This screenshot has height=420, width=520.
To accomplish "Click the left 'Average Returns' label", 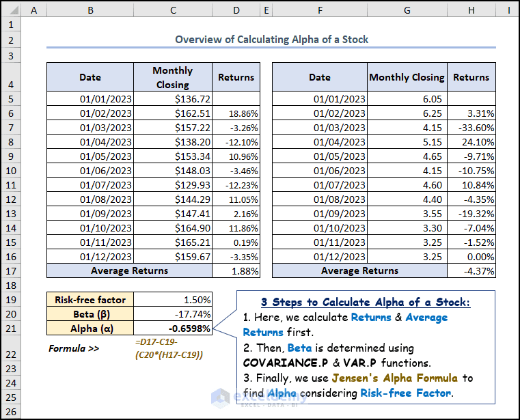I will 129,271.
